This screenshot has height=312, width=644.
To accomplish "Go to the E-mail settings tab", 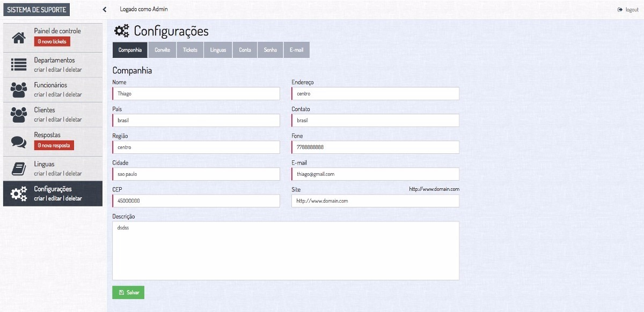I will point(296,50).
